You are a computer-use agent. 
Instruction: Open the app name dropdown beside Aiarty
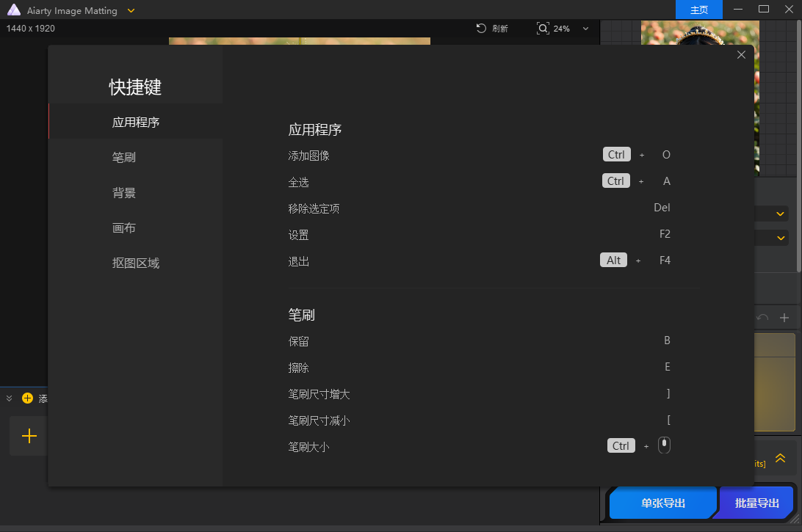130,10
